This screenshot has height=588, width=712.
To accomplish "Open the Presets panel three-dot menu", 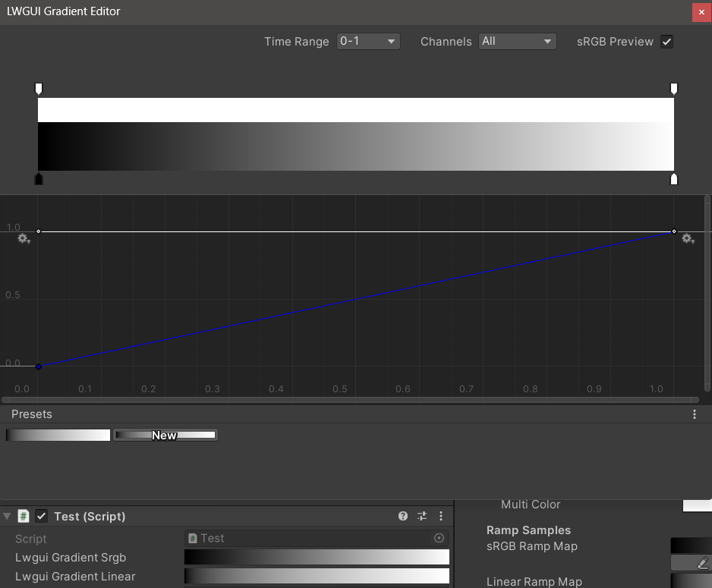I will pyautogui.click(x=694, y=414).
